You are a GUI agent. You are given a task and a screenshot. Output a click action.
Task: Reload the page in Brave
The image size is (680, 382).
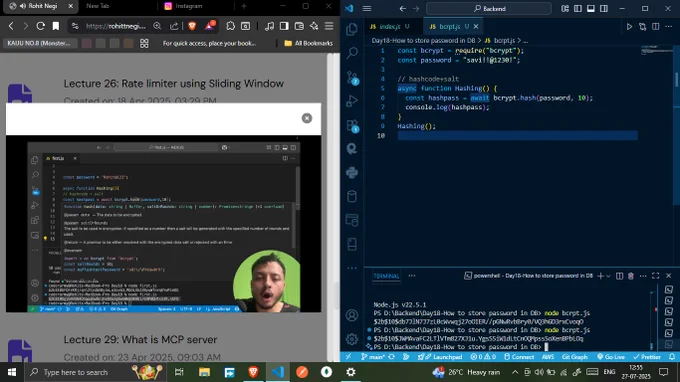(40, 26)
